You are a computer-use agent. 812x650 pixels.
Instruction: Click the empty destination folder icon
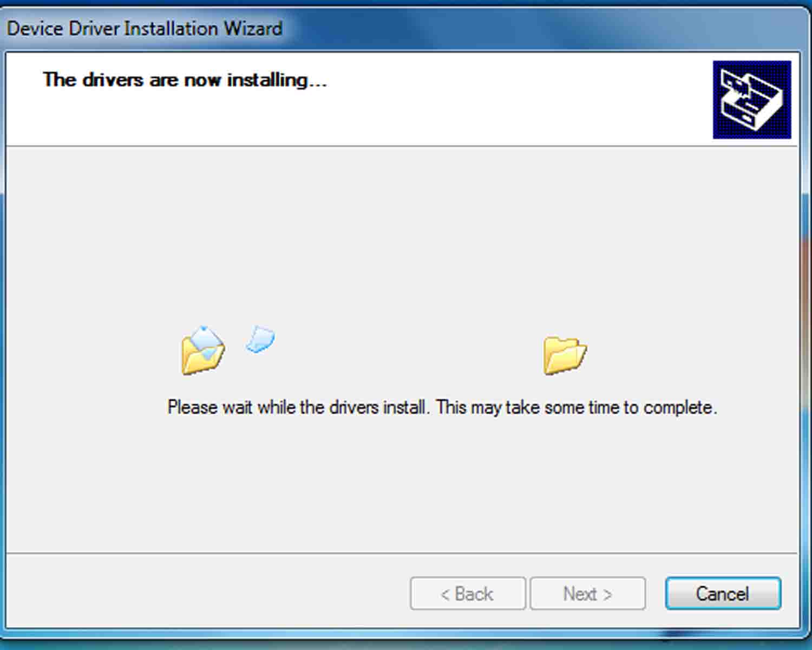(x=565, y=355)
